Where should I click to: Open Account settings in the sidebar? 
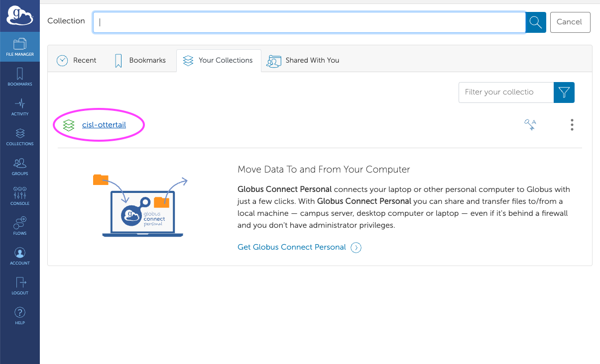click(20, 256)
